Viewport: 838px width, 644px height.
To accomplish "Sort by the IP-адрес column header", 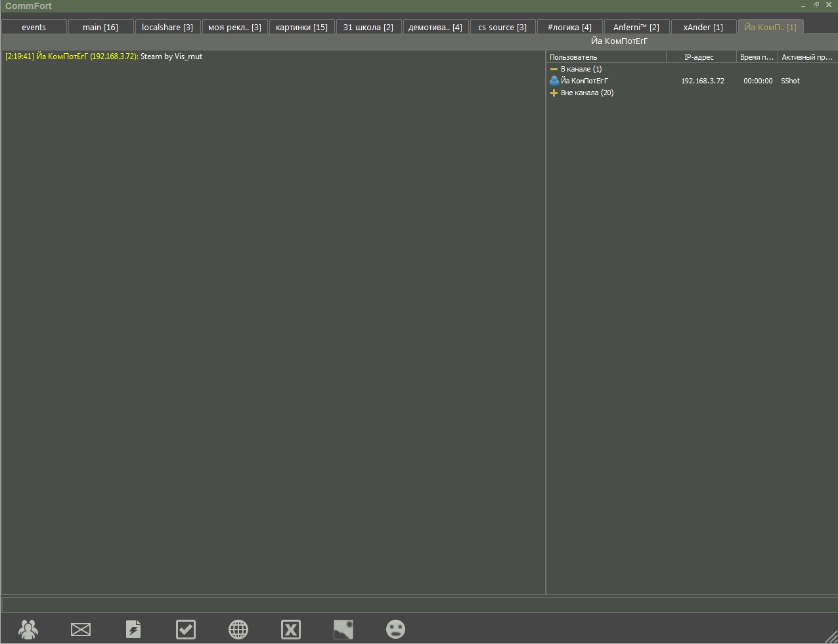I will 699,57.
